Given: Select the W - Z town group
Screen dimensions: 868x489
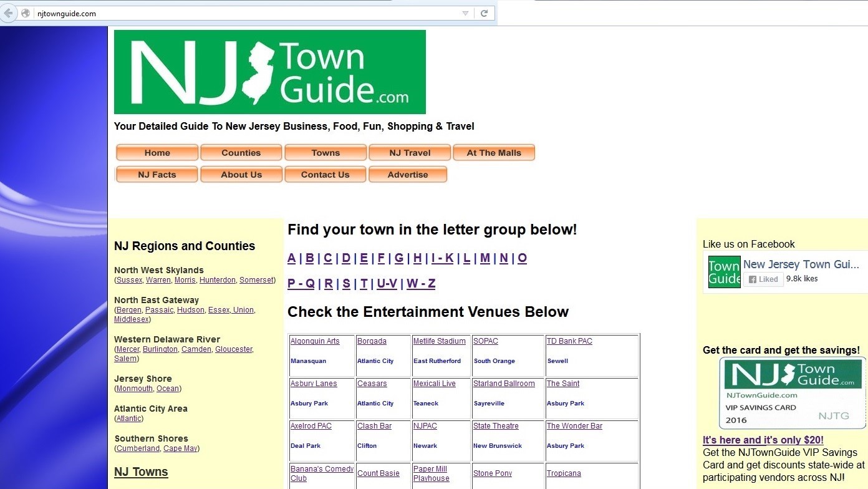Looking at the screenshot, I should 421,284.
